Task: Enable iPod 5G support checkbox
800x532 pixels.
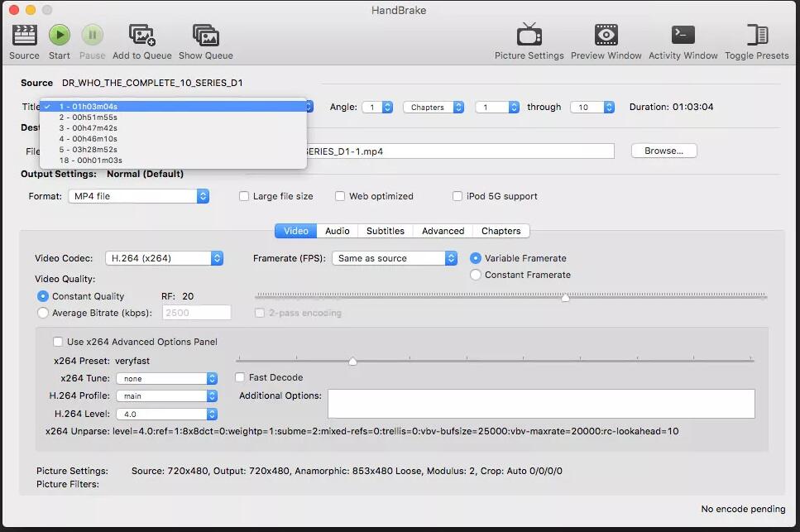Action: pyautogui.click(x=457, y=196)
